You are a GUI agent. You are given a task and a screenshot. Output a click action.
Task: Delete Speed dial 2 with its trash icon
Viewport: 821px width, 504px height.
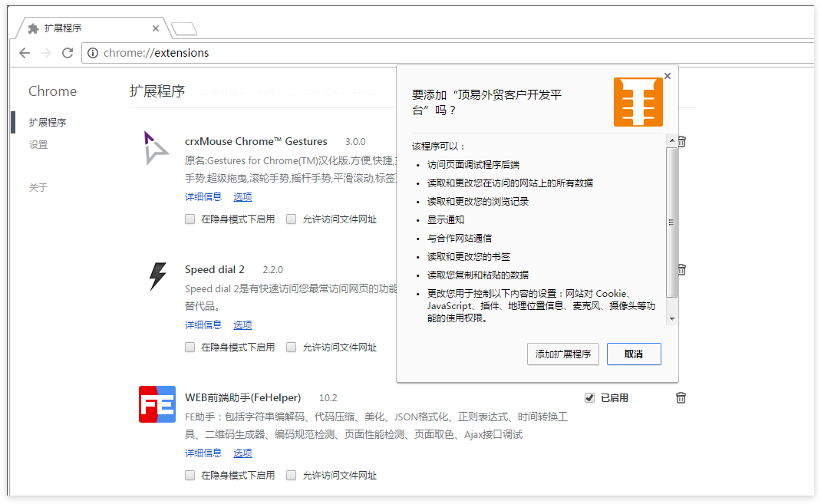tap(682, 270)
